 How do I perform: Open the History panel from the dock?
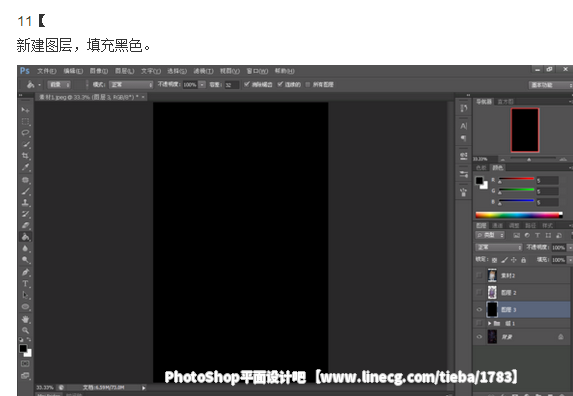tap(464, 108)
